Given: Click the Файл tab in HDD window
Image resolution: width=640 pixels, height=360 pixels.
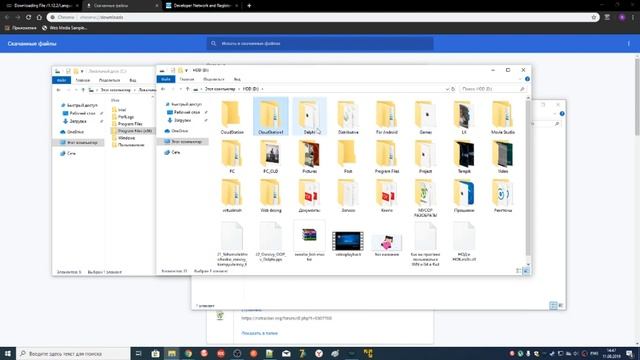Looking at the screenshot, I should tap(166, 79).
